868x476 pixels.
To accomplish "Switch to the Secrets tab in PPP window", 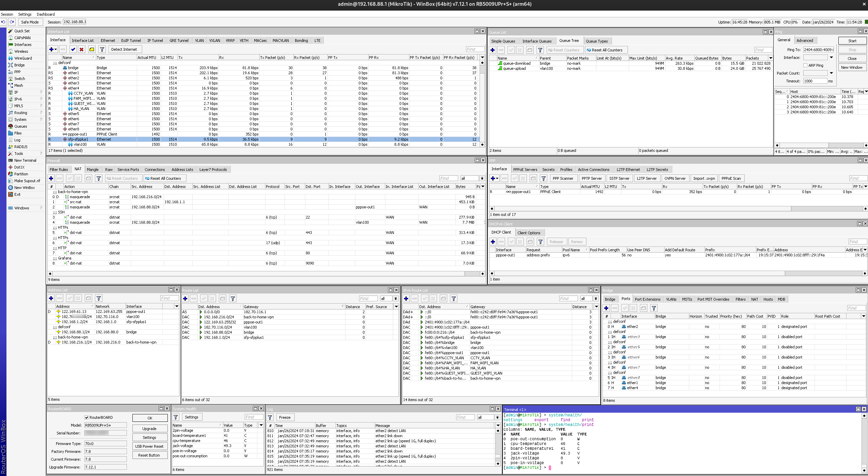I will [548, 170].
